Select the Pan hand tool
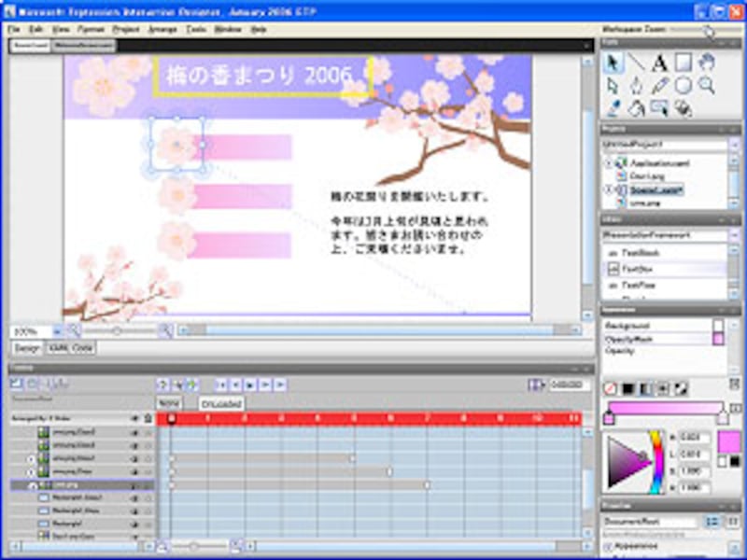Screen dimensions: 747x560 tap(707, 63)
